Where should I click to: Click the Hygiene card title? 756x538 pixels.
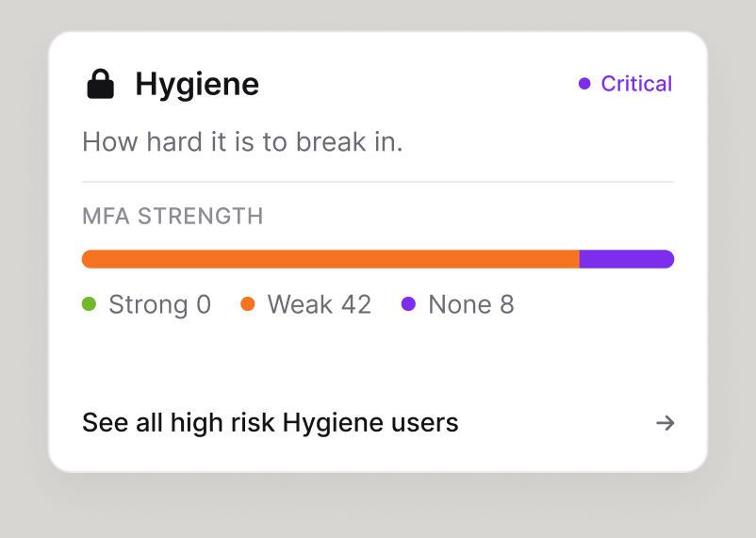click(197, 85)
